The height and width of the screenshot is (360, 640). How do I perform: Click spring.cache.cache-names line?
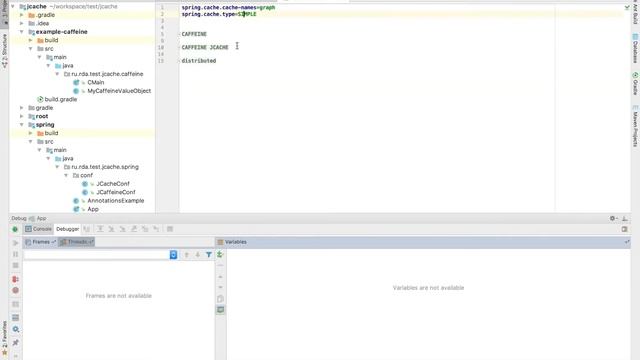[x=228, y=7]
